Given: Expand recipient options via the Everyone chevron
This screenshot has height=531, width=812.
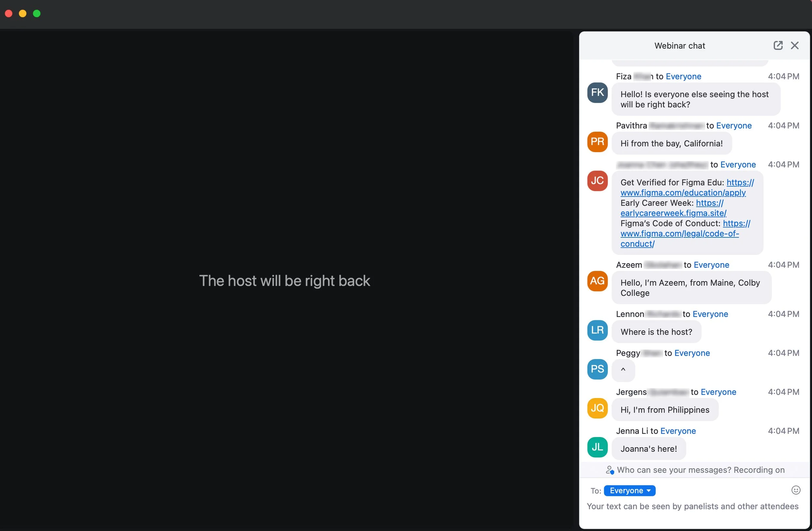Looking at the screenshot, I should (x=648, y=490).
